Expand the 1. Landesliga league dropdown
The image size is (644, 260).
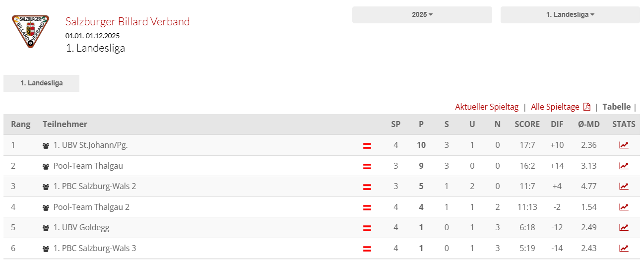click(570, 15)
